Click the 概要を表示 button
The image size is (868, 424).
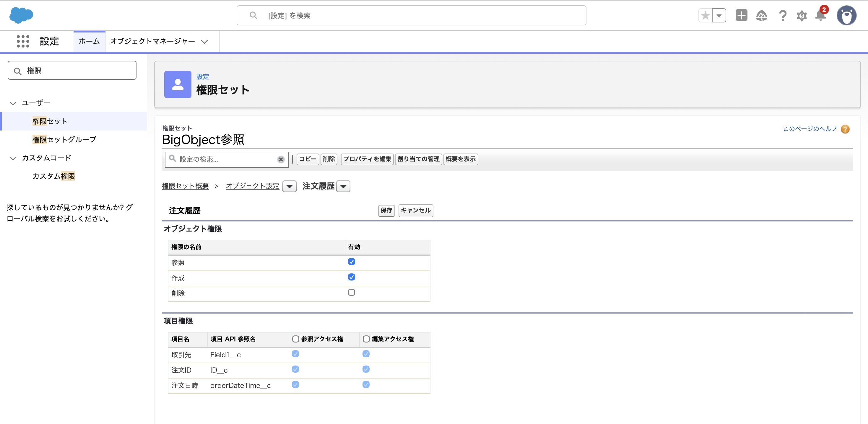(x=461, y=159)
